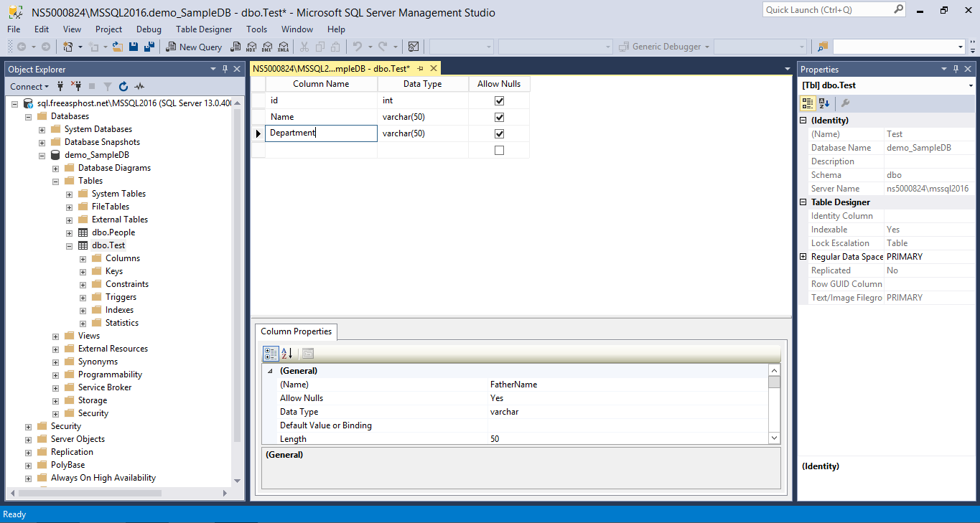Click the Department column name field
980x523 pixels.
321,133
